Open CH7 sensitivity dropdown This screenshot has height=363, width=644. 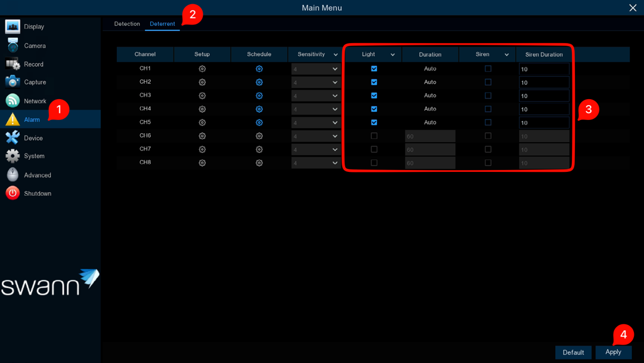click(x=316, y=149)
